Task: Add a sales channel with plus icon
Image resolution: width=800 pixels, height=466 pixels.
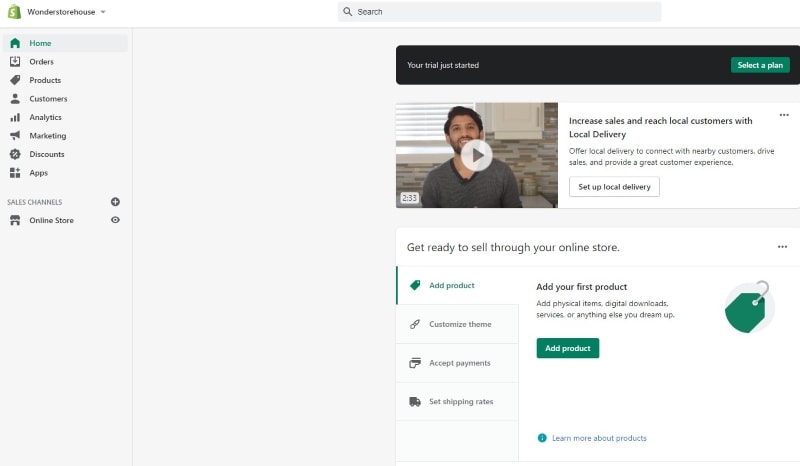Action: (115, 202)
